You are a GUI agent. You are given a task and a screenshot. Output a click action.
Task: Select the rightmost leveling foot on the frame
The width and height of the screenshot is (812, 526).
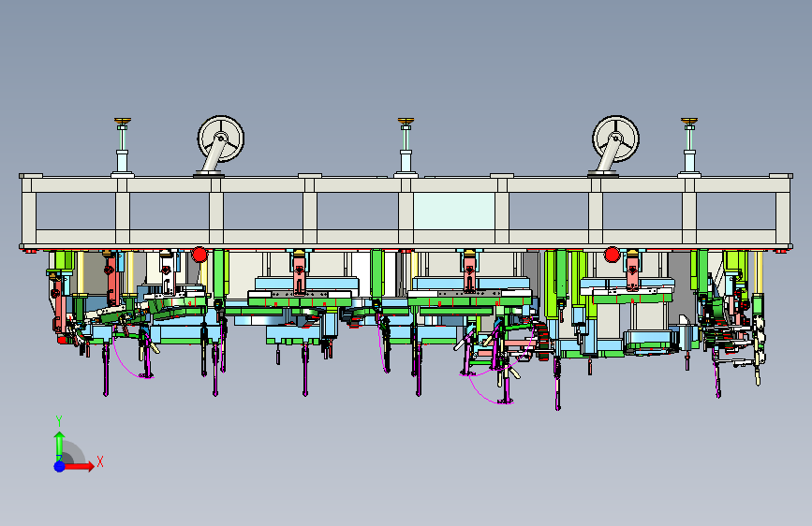(689, 148)
